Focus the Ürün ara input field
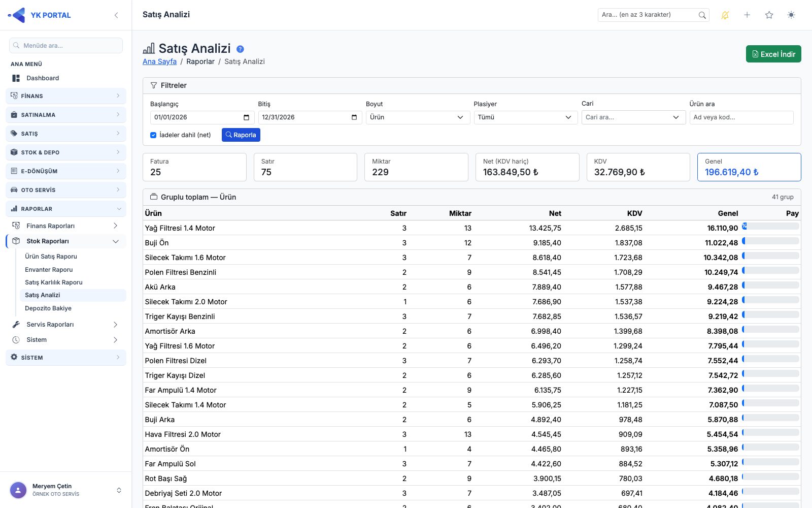 (x=741, y=117)
